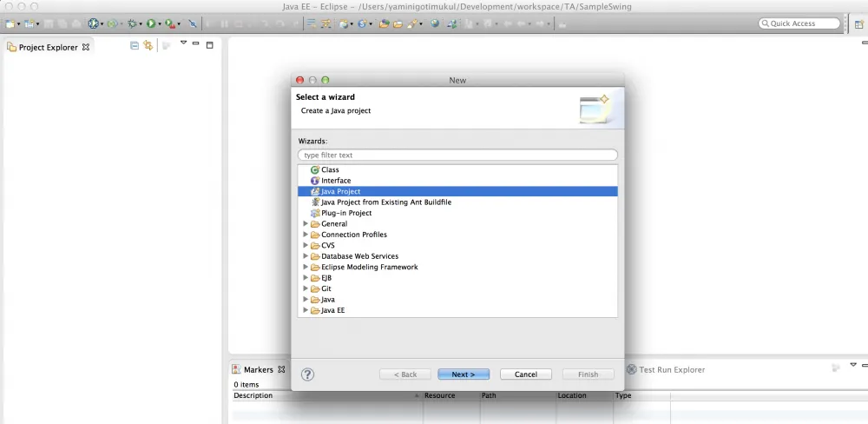Click Cancel in the New wizard dialog
Viewport: 868px width, 424px height.
pyautogui.click(x=525, y=374)
